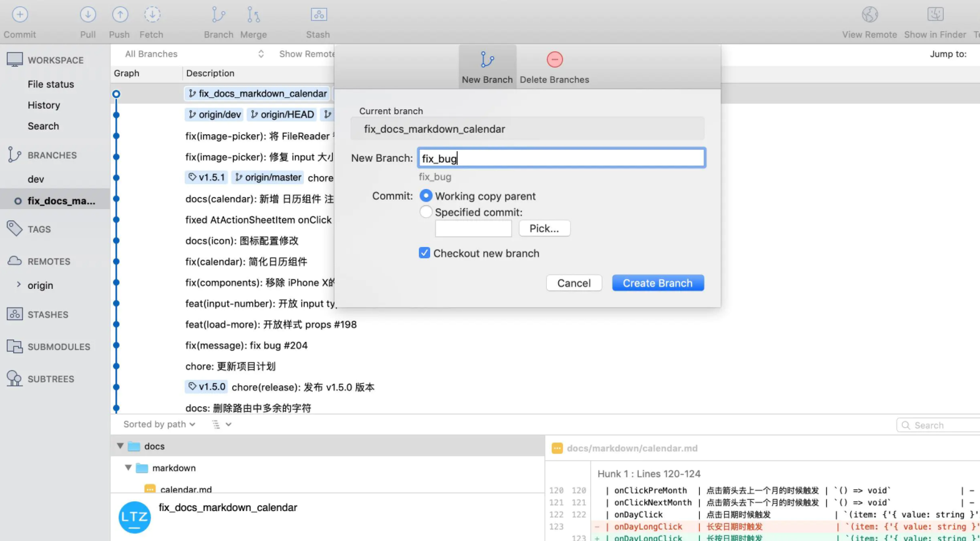Click the SUBTREES section icon
The height and width of the screenshot is (541, 980).
click(x=14, y=378)
